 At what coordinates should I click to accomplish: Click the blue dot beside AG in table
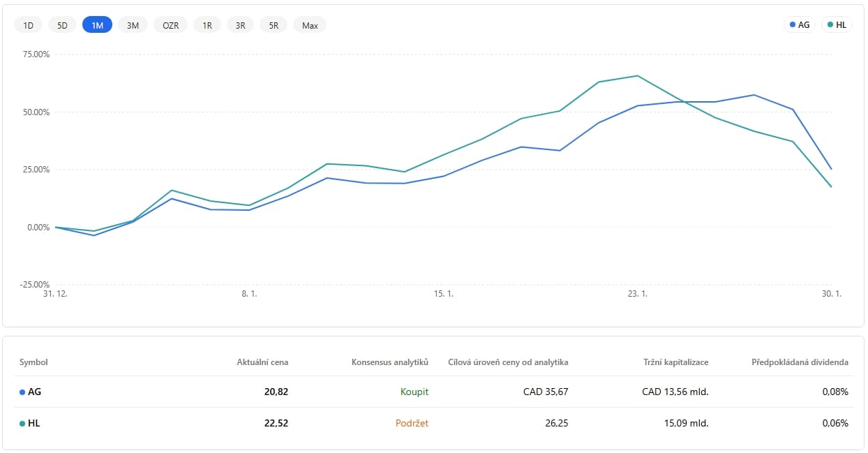(22, 392)
